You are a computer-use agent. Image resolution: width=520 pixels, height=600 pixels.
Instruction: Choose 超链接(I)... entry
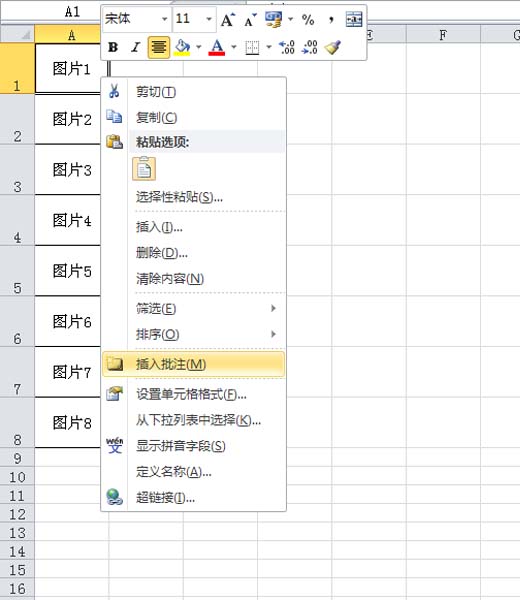[194, 497]
